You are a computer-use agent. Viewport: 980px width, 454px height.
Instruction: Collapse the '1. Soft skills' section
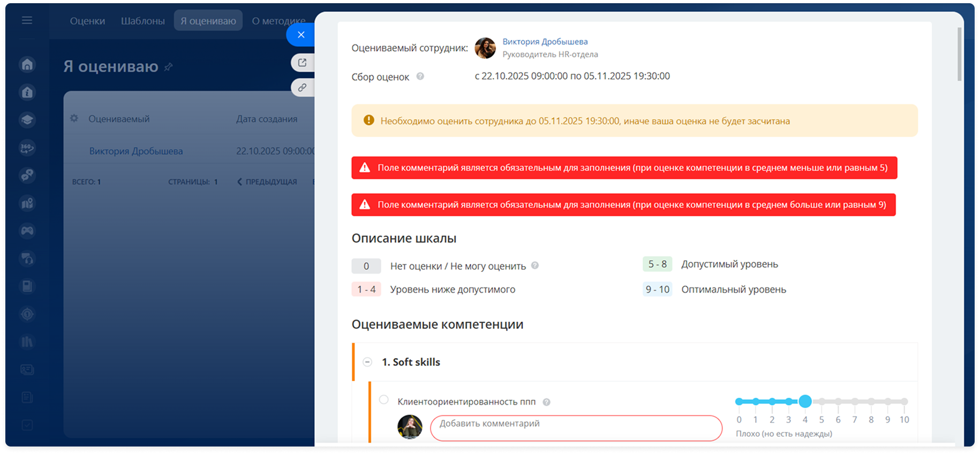(x=367, y=362)
